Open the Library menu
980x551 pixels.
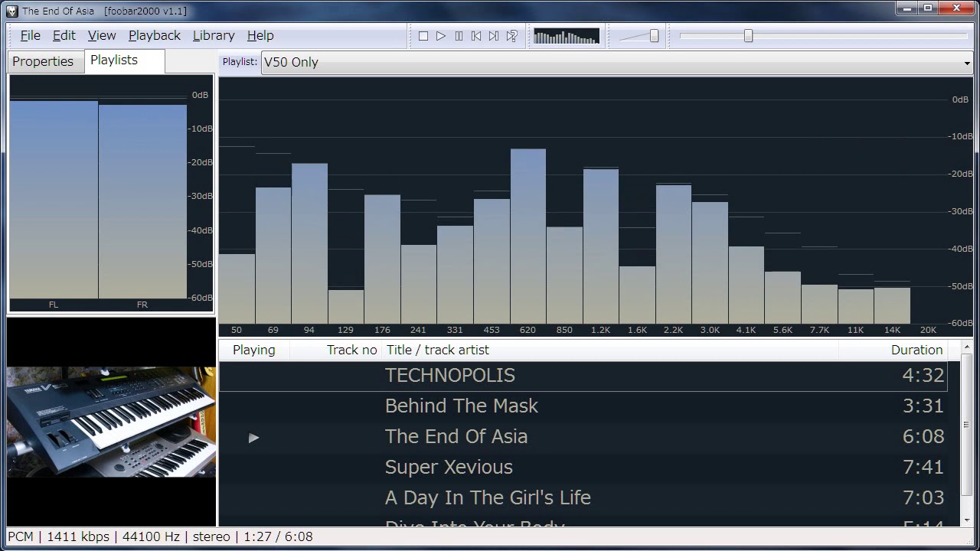point(214,35)
